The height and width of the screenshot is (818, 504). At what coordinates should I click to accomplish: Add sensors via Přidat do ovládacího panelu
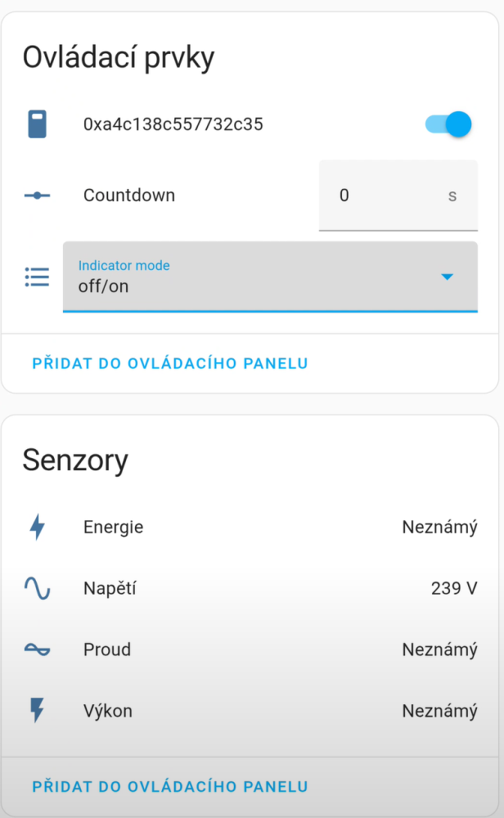click(170, 787)
